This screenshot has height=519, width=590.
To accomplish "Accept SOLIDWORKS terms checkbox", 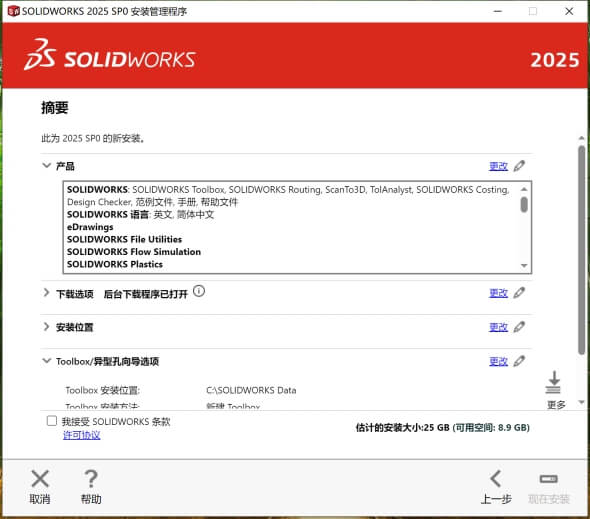I will point(52,421).
